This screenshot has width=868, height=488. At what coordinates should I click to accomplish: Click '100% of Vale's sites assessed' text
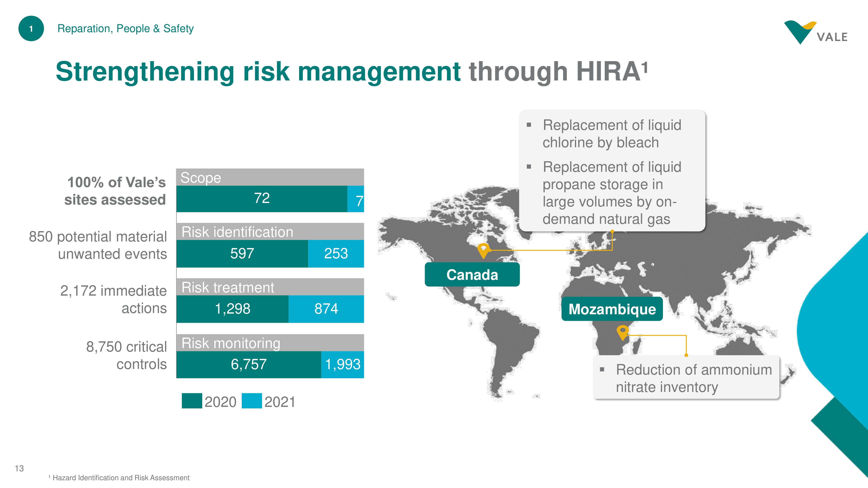115,191
